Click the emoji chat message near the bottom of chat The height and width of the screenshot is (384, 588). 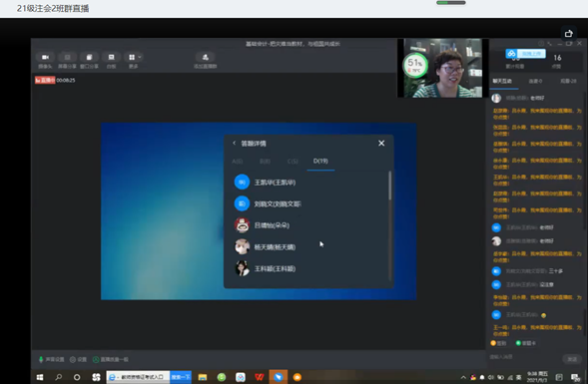pos(543,315)
